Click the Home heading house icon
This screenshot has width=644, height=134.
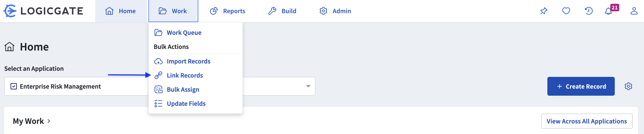(x=9, y=47)
